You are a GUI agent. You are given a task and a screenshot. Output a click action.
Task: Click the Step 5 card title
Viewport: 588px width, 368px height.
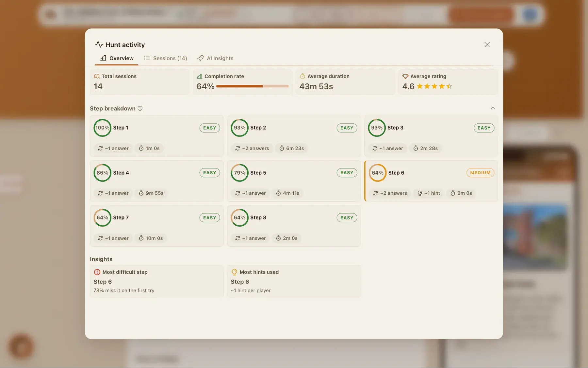(258, 173)
